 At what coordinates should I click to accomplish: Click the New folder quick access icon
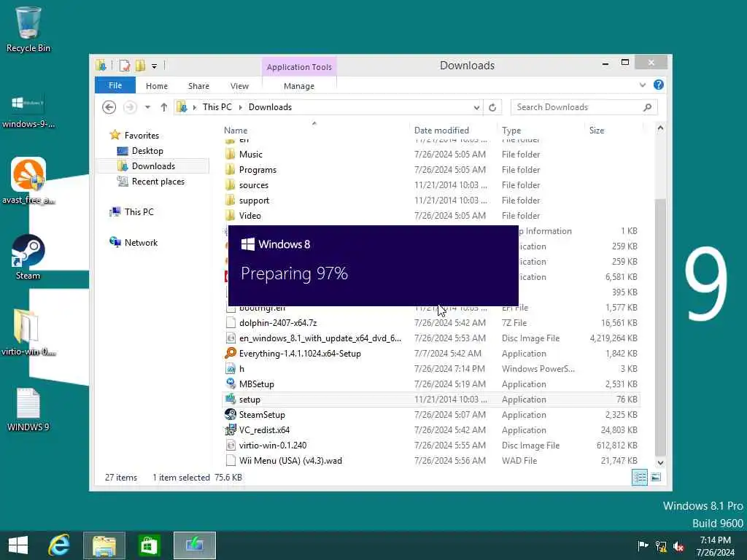pos(140,66)
